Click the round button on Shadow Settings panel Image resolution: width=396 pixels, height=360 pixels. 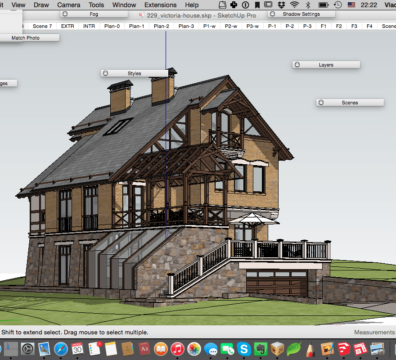pyautogui.click(x=273, y=14)
